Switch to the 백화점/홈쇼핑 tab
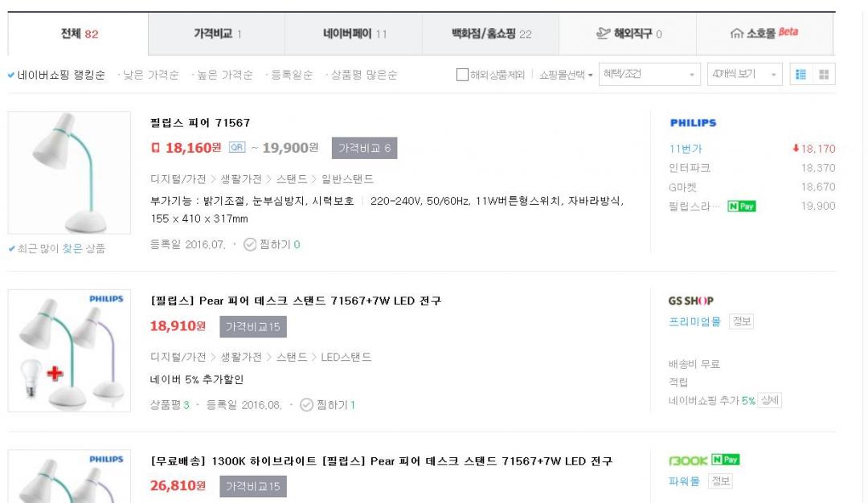The image size is (868, 503). (492, 35)
